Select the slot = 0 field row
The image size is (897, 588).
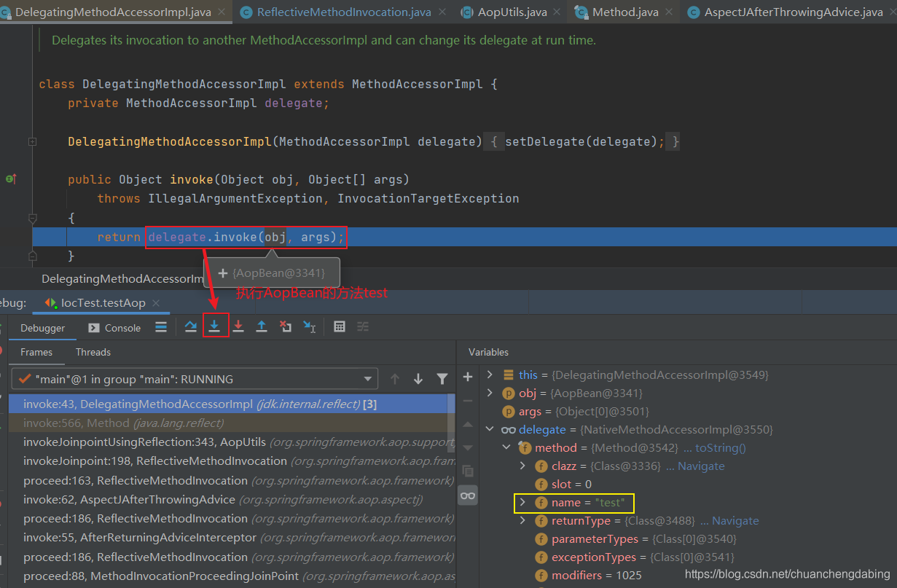tap(563, 484)
